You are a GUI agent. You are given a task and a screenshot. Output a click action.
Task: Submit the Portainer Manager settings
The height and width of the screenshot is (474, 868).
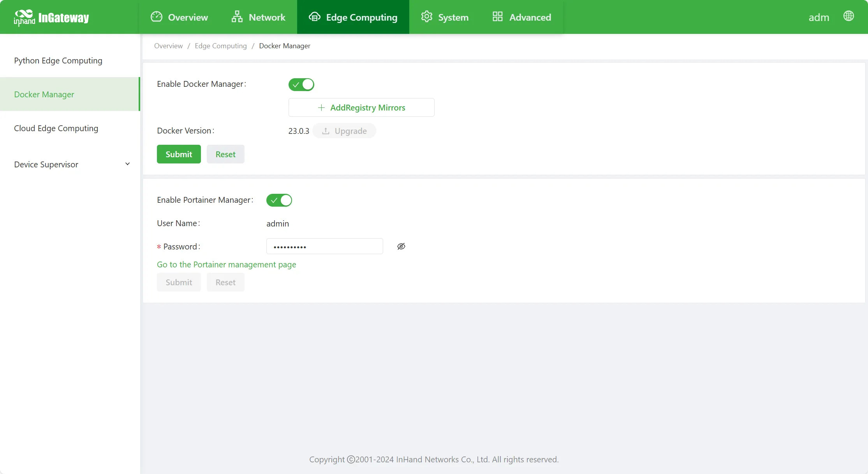pyautogui.click(x=179, y=282)
